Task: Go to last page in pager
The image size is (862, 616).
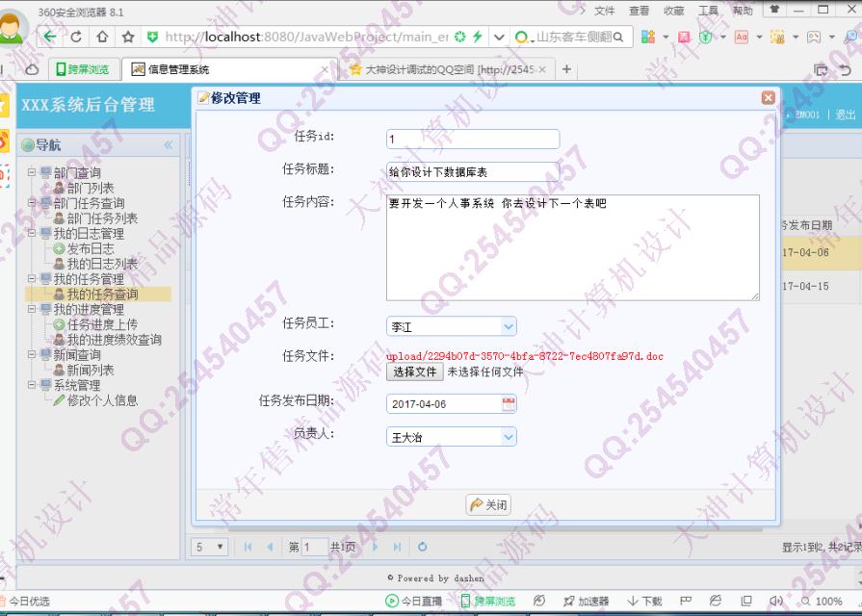Action: click(397, 547)
